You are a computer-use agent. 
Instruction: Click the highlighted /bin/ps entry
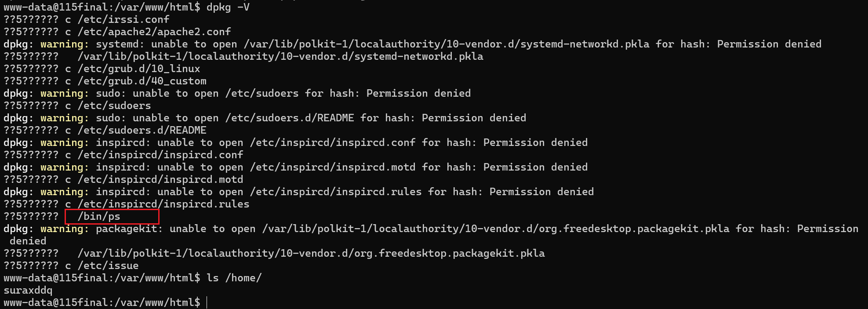(99, 217)
